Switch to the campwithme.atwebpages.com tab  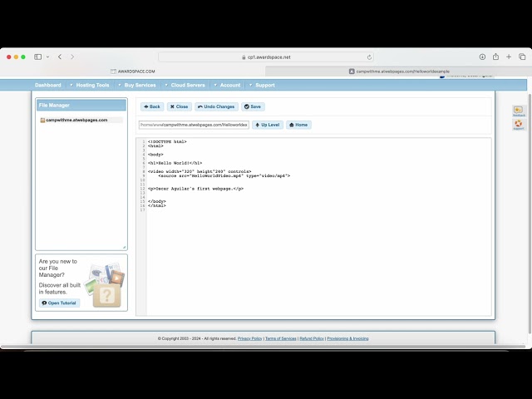point(399,71)
